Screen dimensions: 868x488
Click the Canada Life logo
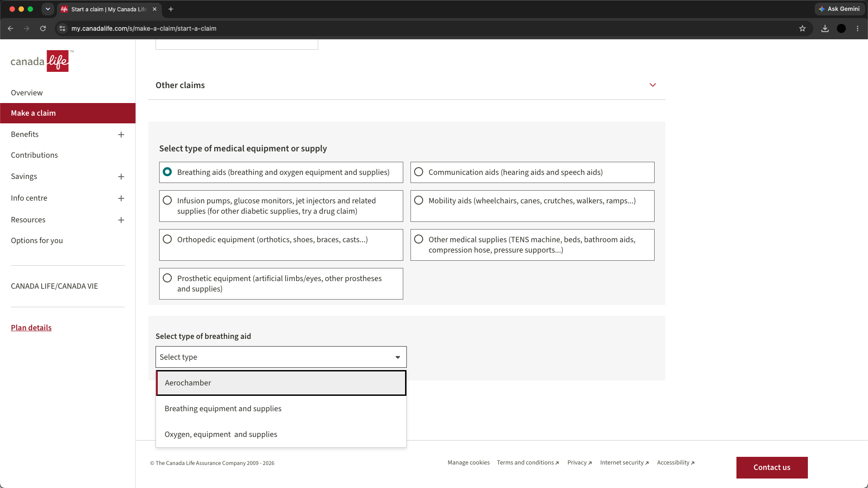[42, 61]
